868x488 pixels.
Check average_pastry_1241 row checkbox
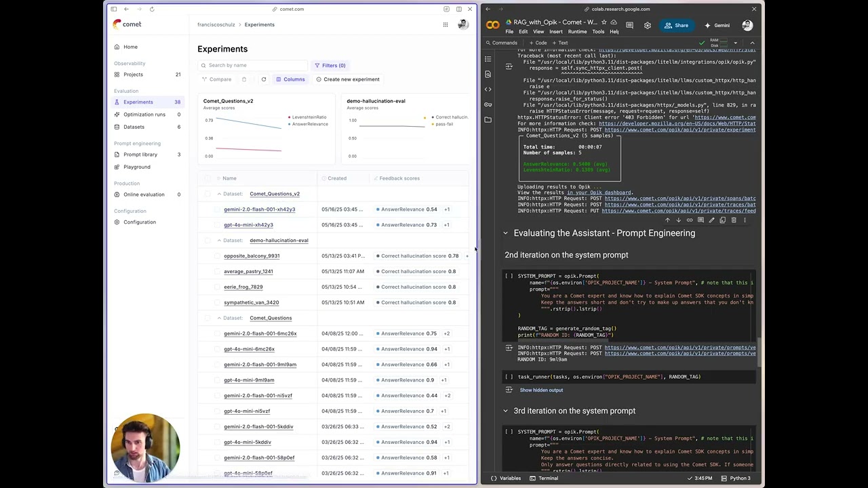[218, 272]
